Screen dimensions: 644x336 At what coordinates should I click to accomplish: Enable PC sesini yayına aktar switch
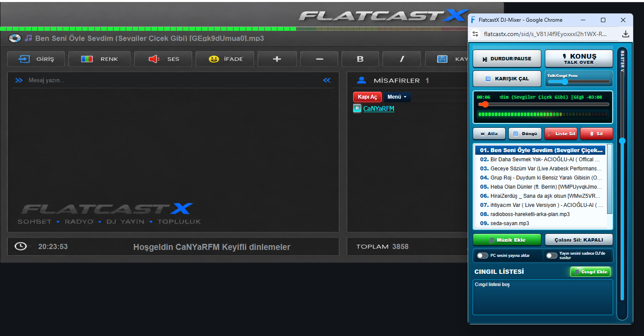point(483,256)
